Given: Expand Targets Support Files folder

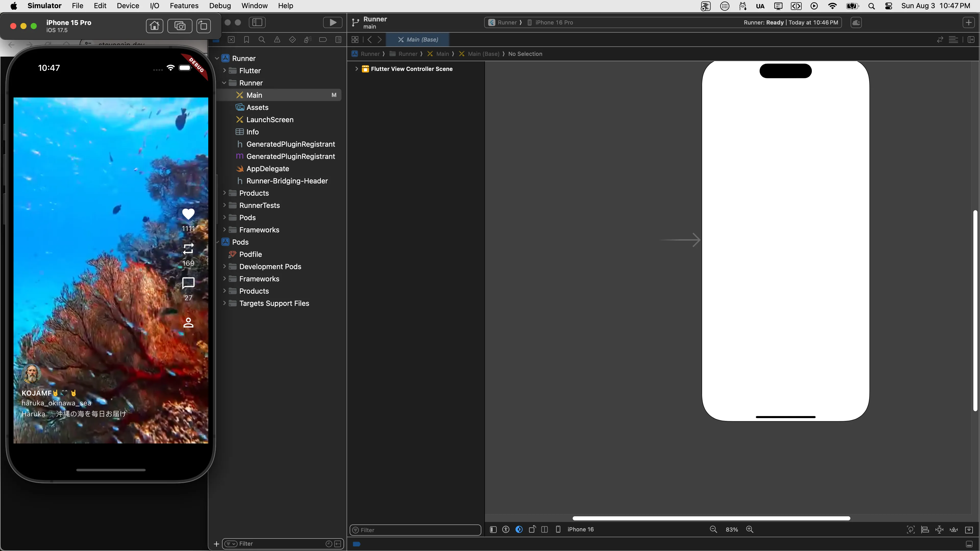Looking at the screenshot, I should [224, 303].
